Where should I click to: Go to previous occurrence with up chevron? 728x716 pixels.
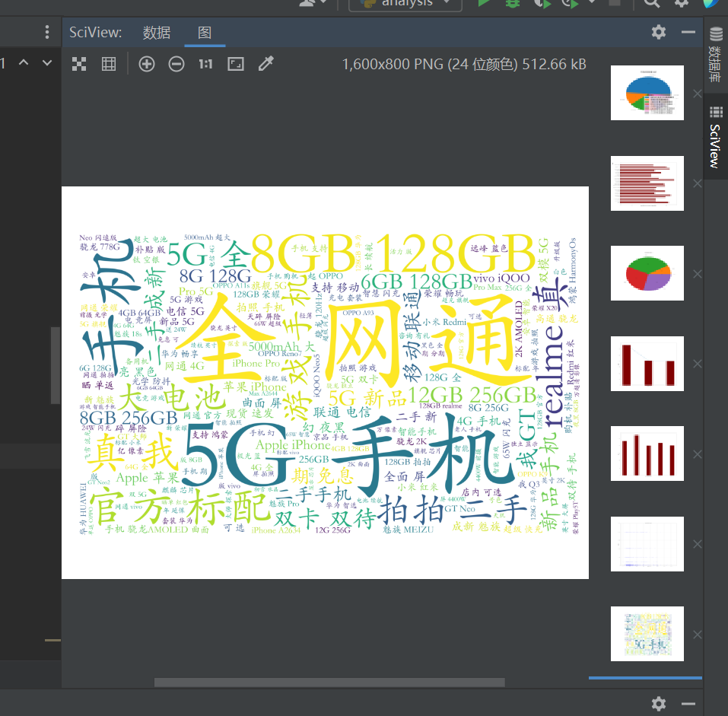(24, 62)
